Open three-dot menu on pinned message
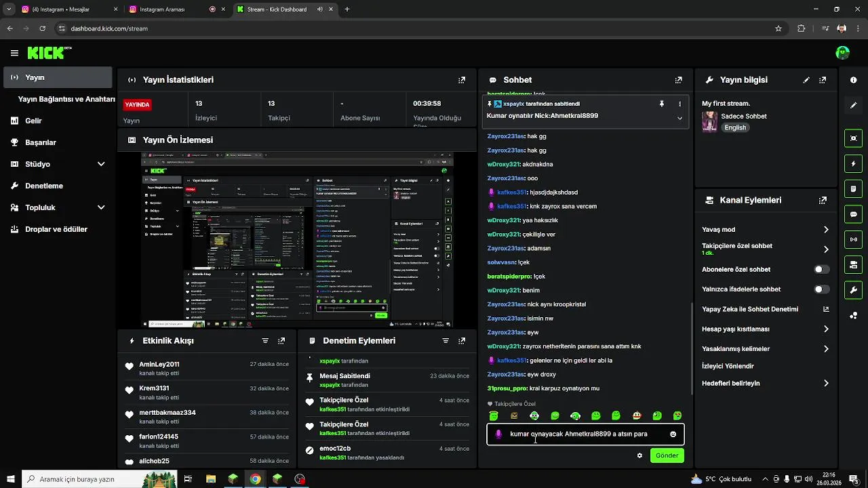 click(x=679, y=104)
